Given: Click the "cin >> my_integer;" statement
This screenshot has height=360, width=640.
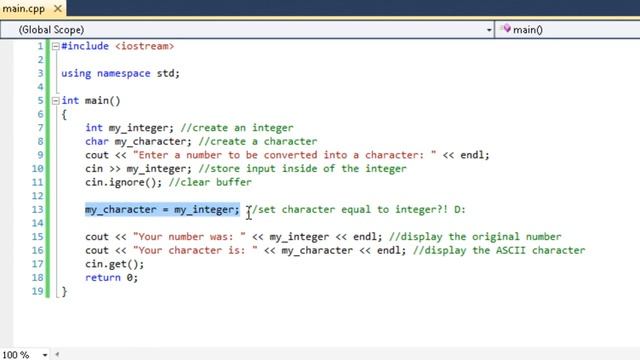Looking at the screenshot, I should point(138,169).
